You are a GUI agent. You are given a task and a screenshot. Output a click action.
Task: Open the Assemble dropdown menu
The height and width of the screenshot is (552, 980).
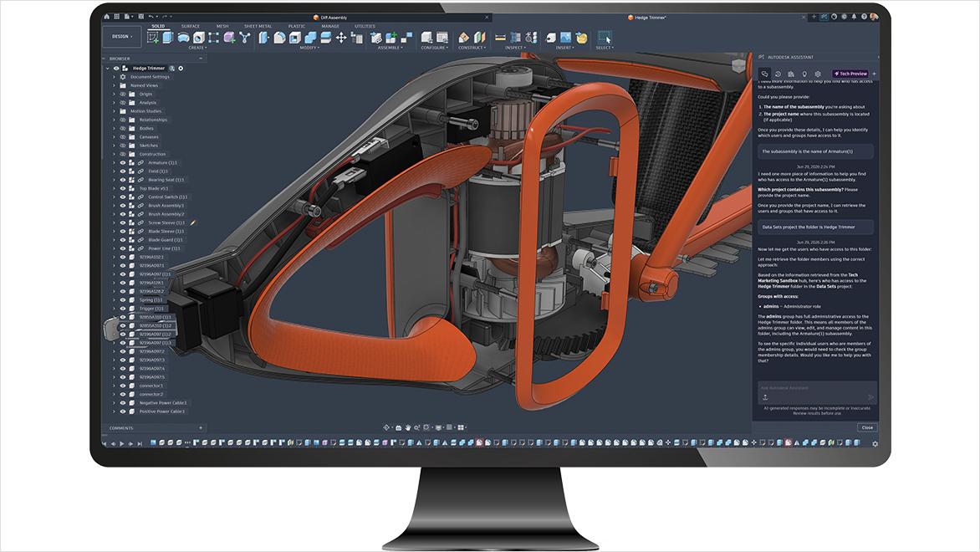tap(390, 48)
